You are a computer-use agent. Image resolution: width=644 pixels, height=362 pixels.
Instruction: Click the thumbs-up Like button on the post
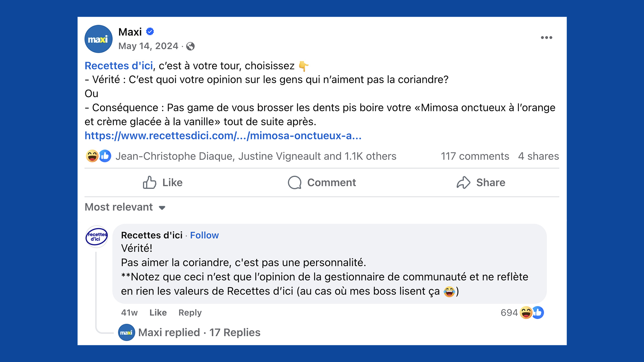click(163, 182)
